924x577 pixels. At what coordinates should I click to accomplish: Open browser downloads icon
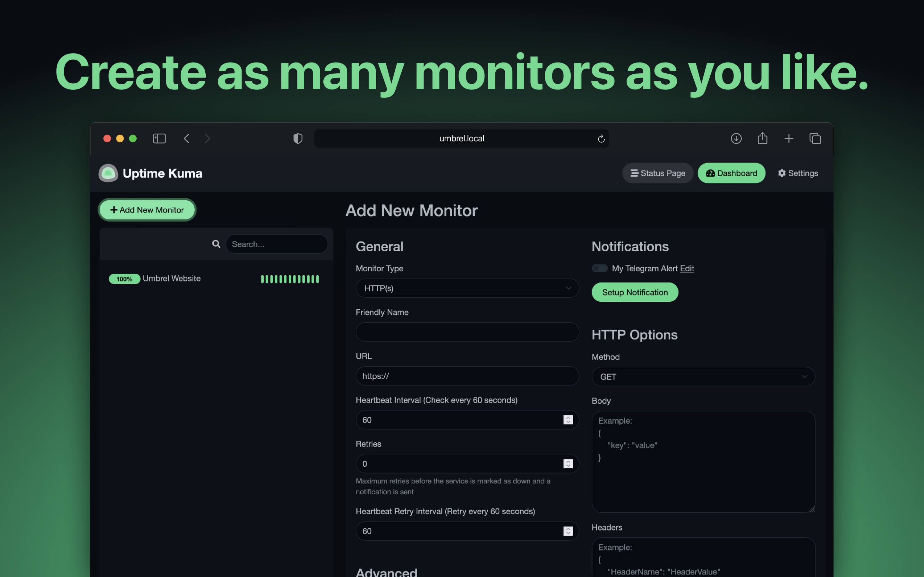click(x=736, y=138)
